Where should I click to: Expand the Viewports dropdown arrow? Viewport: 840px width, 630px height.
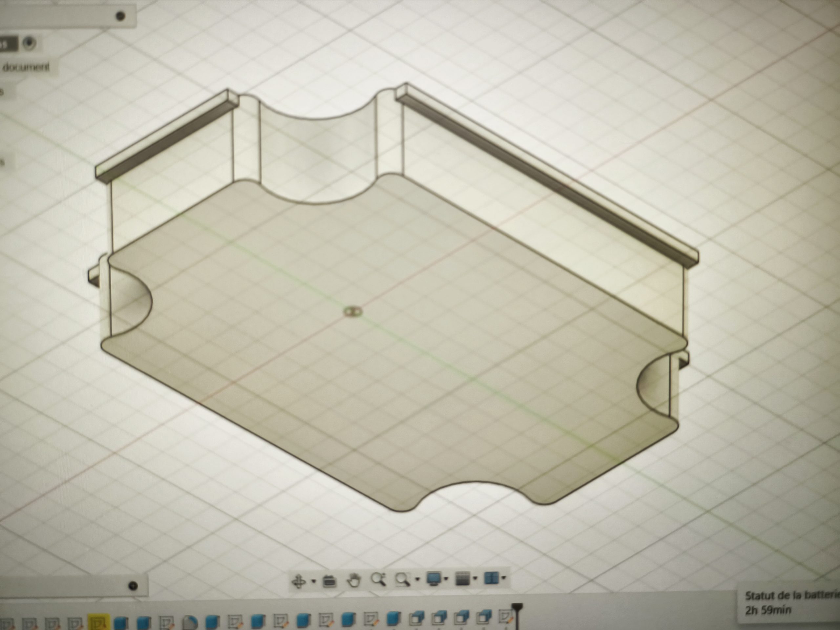(x=504, y=578)
